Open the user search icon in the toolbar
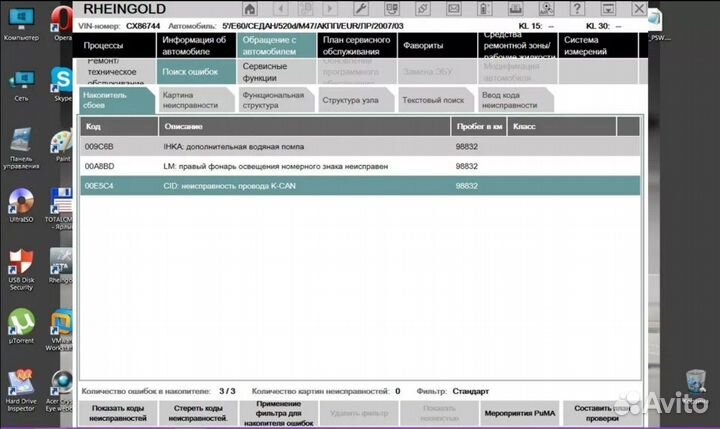The image size is (720, 429). pos(546,9)
